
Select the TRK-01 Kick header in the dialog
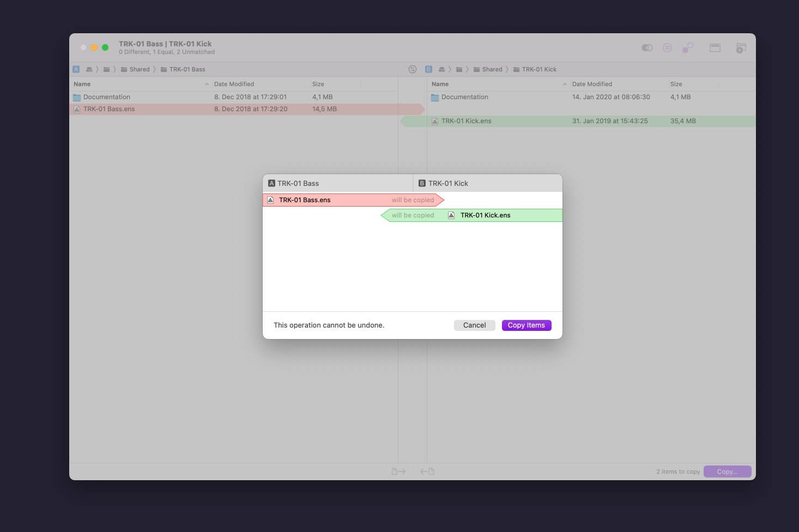[x=447, y=184]
